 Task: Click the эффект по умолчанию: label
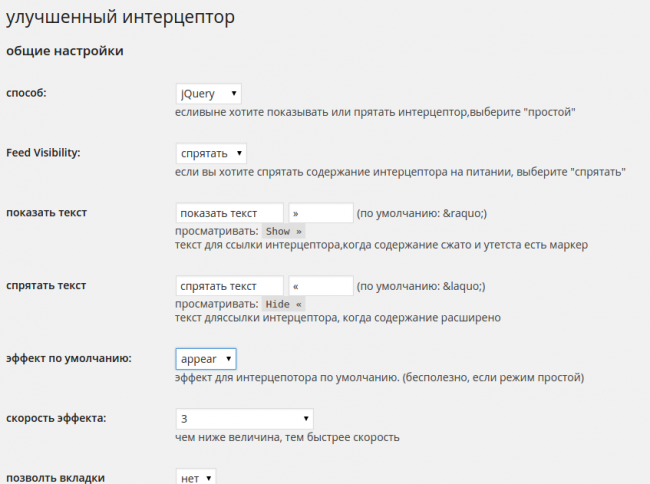[x=69, y=358]
